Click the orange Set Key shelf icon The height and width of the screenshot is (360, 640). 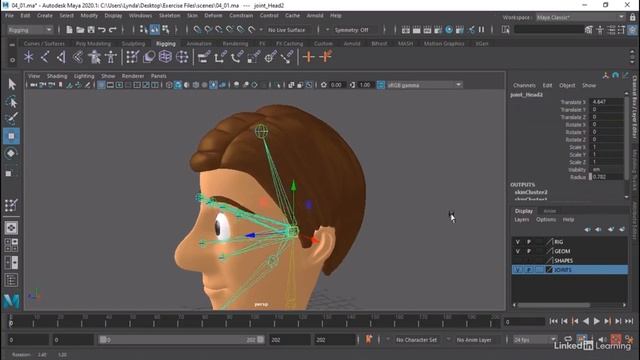pyautogui.click(x=309, y=57)
